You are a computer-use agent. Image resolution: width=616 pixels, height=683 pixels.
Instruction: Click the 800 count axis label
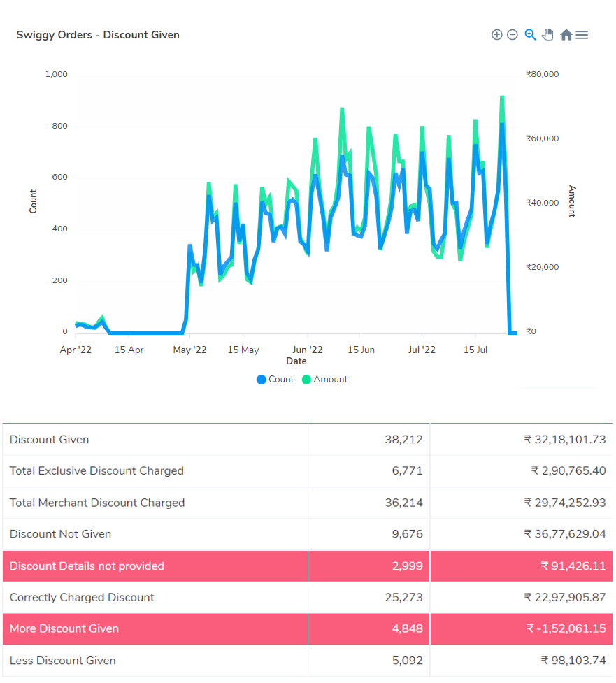(x=59, y=126)
